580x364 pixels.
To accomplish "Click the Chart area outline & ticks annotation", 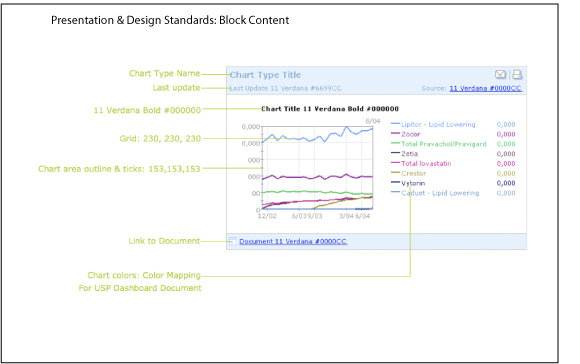I will (119, 169).
